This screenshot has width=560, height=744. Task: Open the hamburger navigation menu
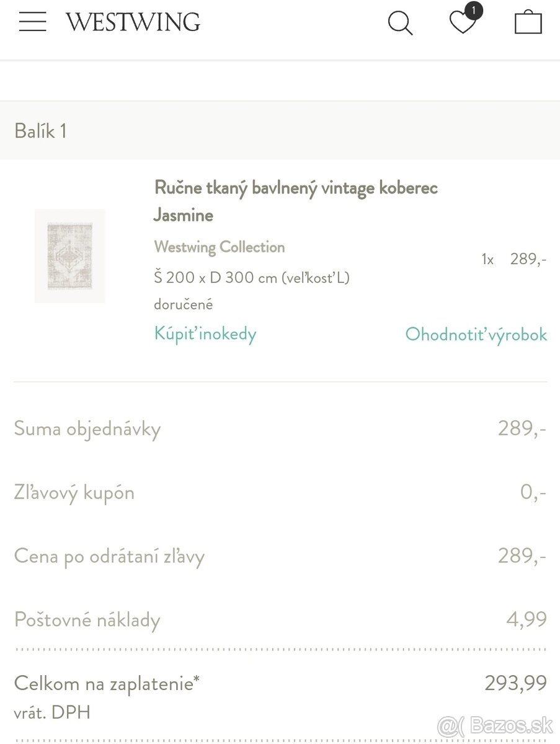32,22
